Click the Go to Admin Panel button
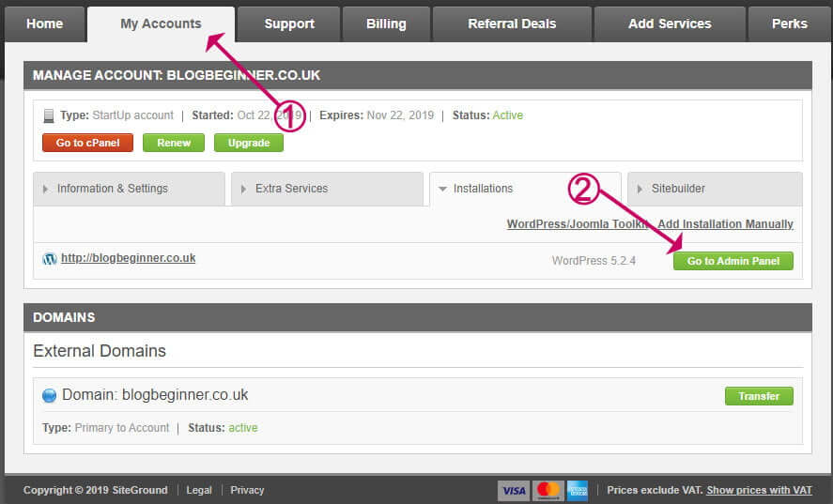This screenshot has width=833, height=504. [x=733, y=261]
